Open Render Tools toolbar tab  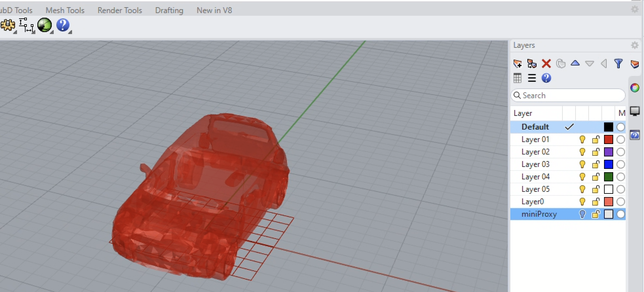coord(120,10)
